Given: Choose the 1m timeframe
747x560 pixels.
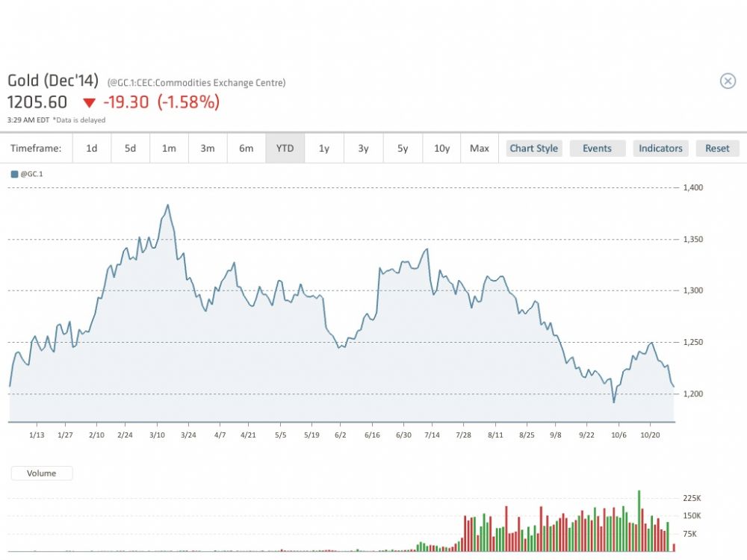Looking at the screenshot, I should [x=169, y=149].
